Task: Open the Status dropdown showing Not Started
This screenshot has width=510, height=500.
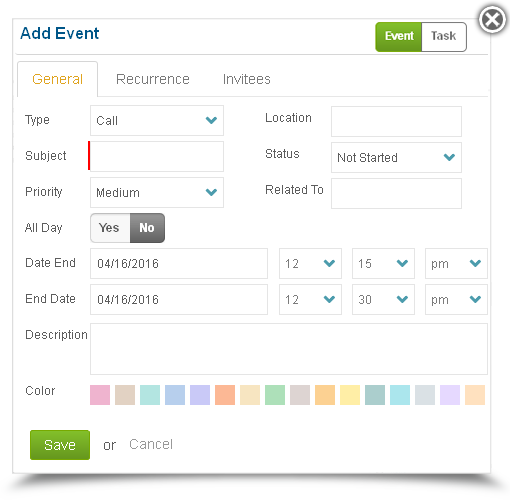Action: [x=396, y=157]
